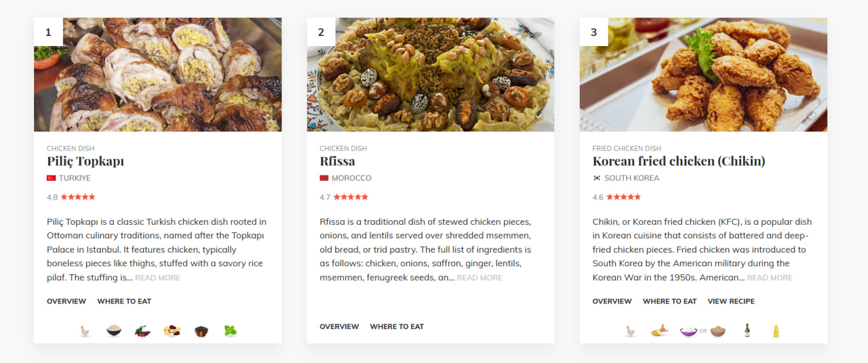Open Overview for Piliç Topkapı

pos(66,301)
